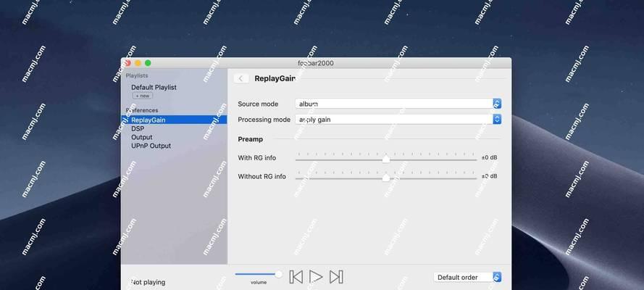The width and height of the screenshot is (644, 290).
Task: Click the Preamp section heading
Action: click(250, 139)
